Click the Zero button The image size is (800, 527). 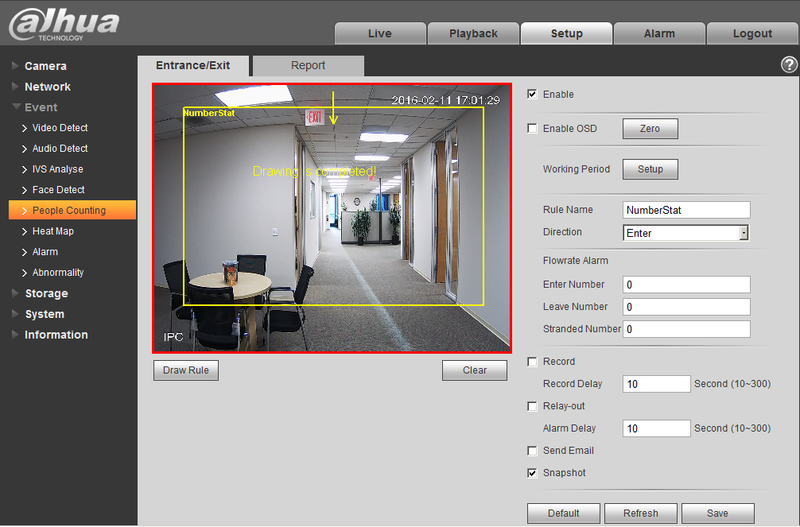[650, 129]
